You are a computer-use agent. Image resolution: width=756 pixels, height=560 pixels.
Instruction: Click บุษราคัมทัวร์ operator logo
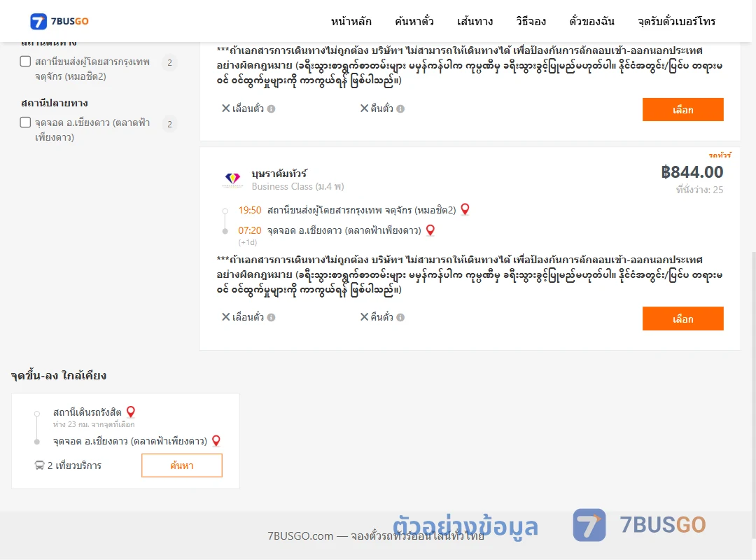(232, 179)
